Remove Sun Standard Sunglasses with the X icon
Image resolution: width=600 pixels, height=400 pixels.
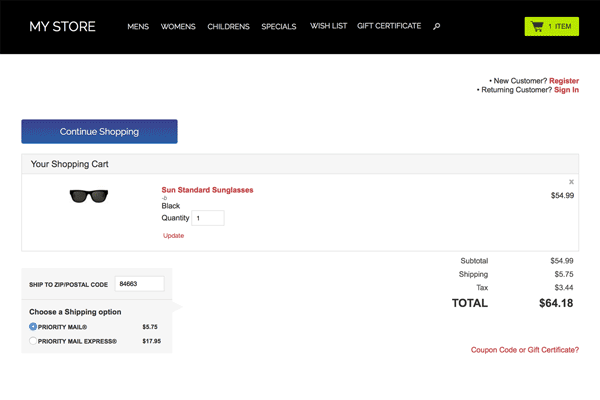click(x=571, y=182)
